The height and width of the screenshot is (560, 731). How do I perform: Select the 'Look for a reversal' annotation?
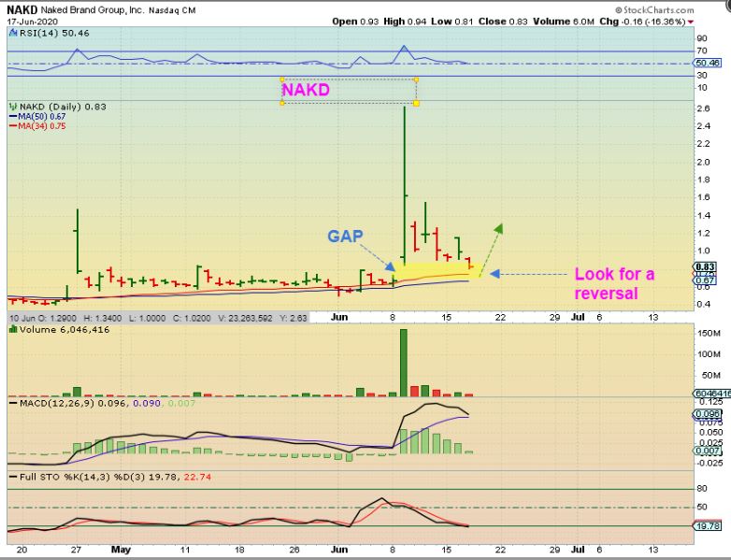(x=614, y=283)
